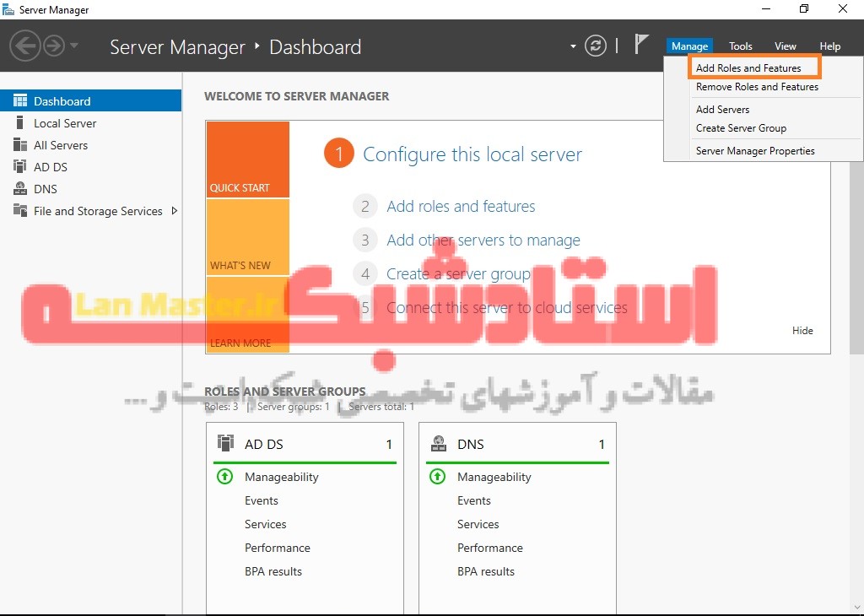Select the WHAT'S NEW tile
Viewport: 864px width, 616px height.
[x=247, y=237]
